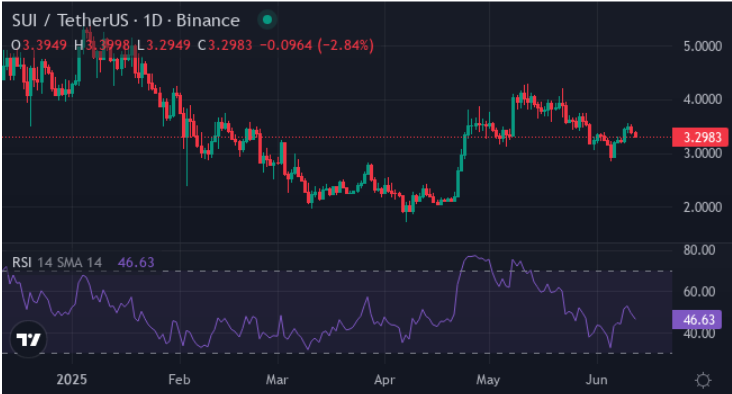Click the 40.00 RSI axis label
Viewport: 732px width, 394px height.
pos(699,334)
